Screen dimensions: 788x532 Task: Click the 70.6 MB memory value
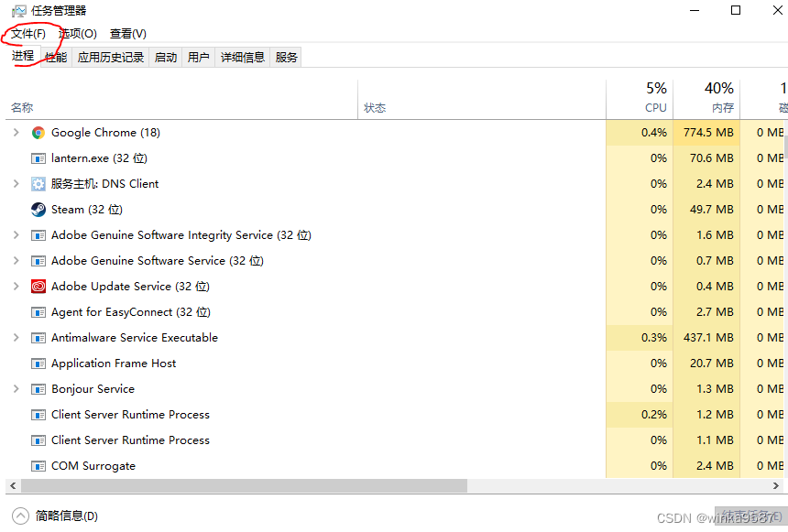coord(712,158)
